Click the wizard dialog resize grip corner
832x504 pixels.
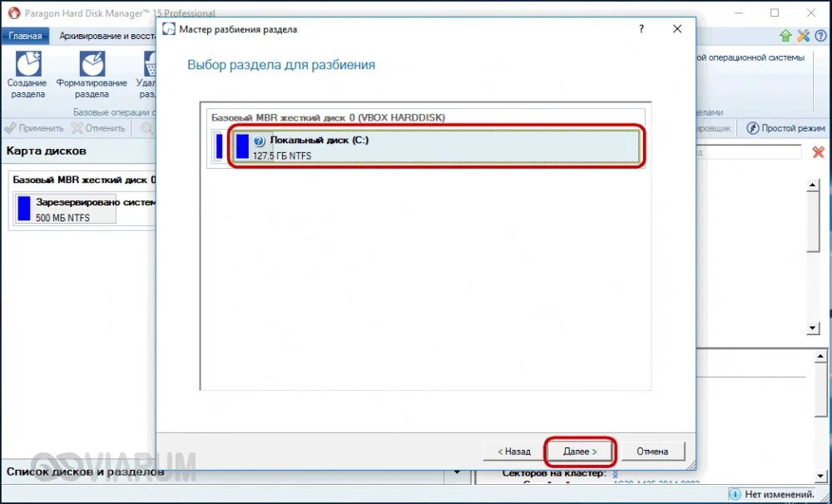coord(690,465)
